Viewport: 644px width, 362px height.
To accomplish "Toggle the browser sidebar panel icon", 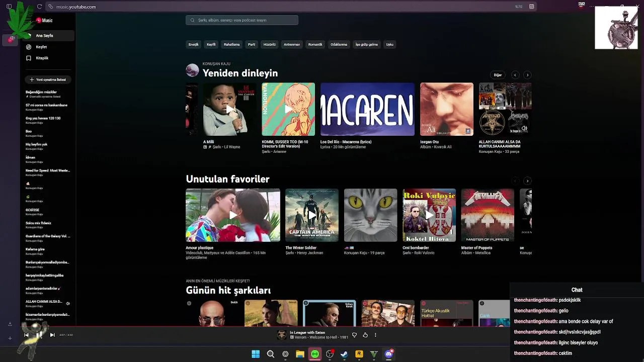I will coord(9,7).
